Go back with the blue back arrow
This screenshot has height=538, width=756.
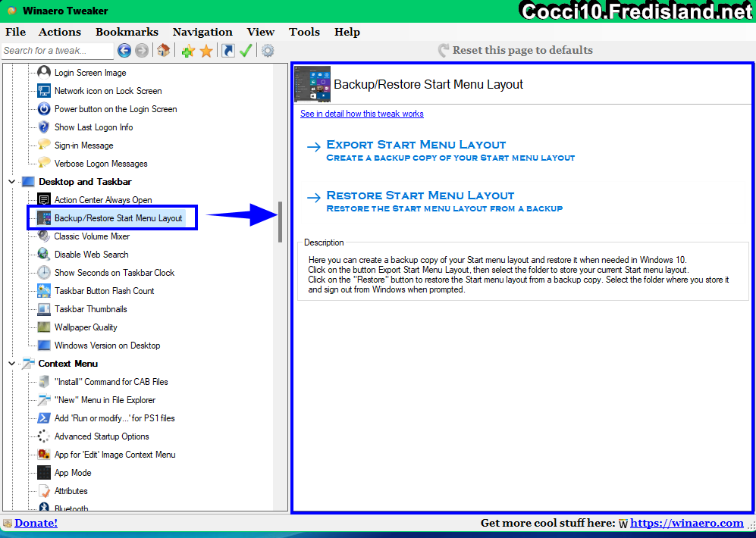124,50
